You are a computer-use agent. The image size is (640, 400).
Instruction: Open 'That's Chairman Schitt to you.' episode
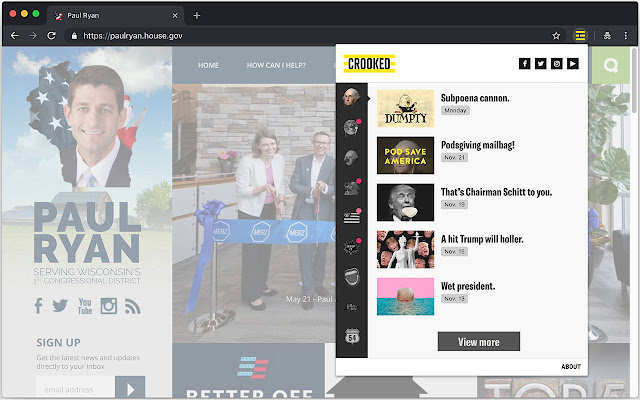click(496, 192)
